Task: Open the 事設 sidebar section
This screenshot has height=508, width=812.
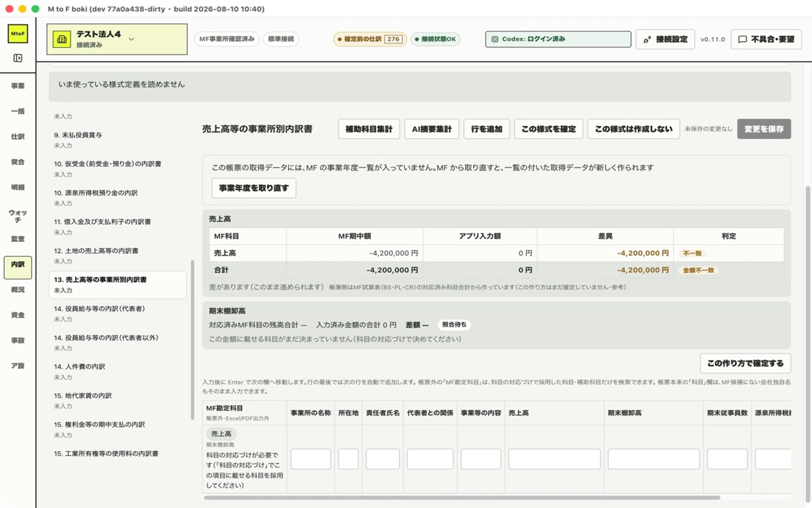Action: 18,340
